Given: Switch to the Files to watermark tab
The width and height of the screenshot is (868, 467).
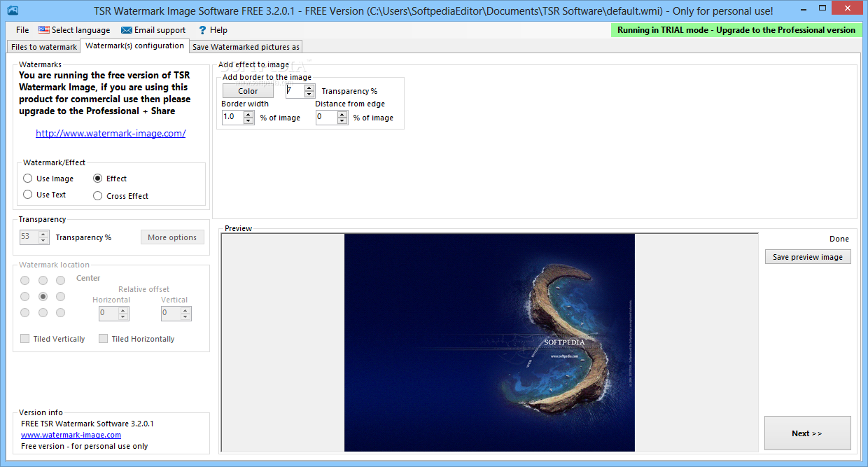Looking at the screenshot, I should click(44, 47).
